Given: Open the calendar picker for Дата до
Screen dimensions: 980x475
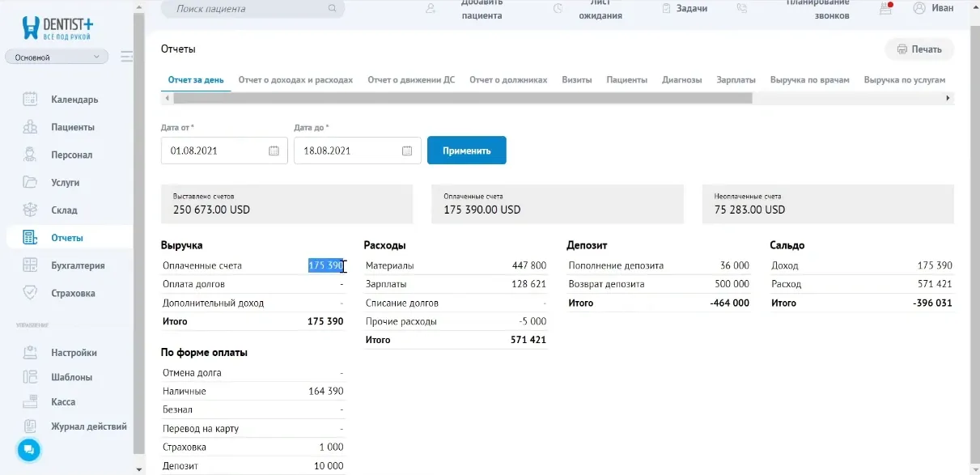Looking at the screenshot, I should click(x=407, y=151).
